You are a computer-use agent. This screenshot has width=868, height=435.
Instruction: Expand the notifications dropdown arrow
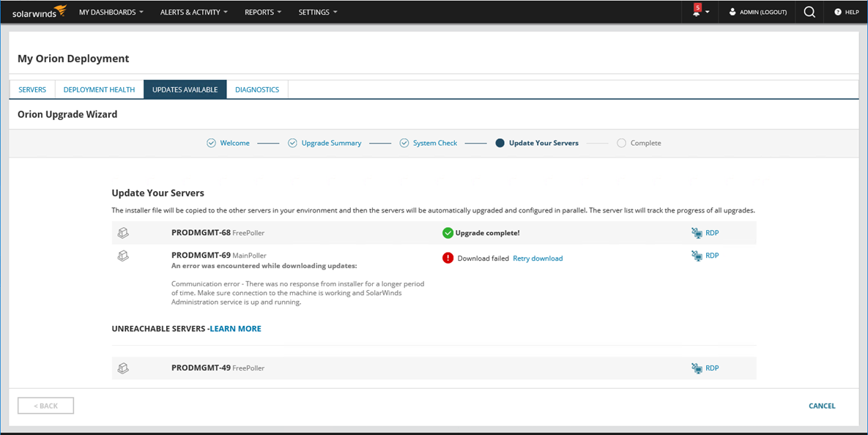click(708, 12)
